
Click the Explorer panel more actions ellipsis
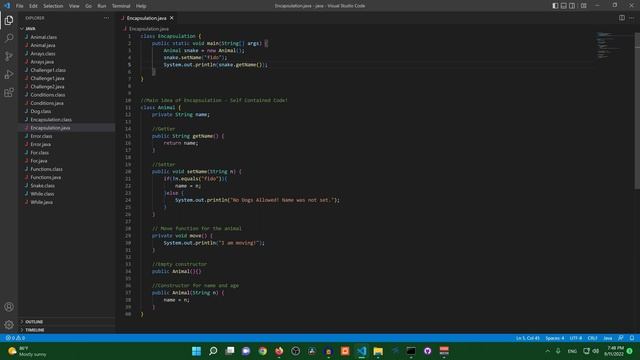[x=106, y=18]
